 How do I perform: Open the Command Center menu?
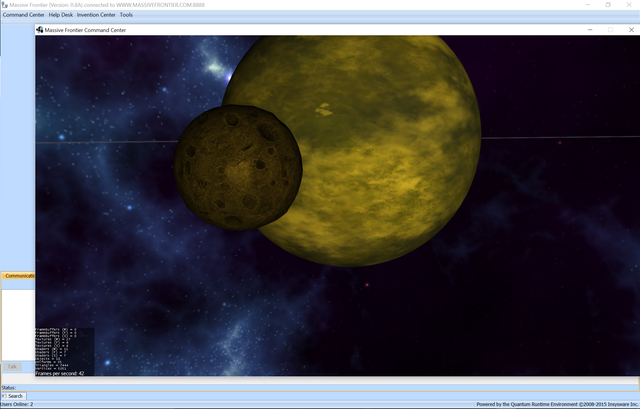pos(23,15)
